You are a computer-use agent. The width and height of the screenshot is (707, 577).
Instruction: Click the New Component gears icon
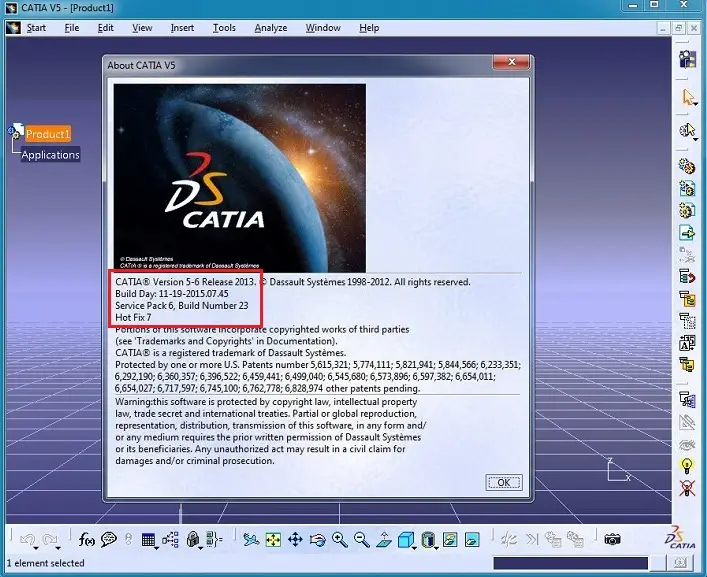(x=687, y=166)
